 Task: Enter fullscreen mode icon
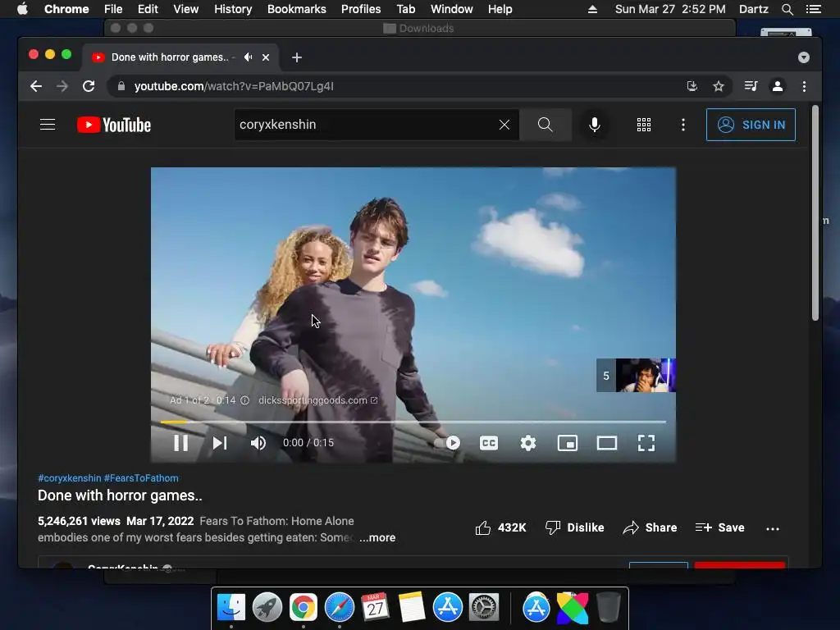coord(646,443)
